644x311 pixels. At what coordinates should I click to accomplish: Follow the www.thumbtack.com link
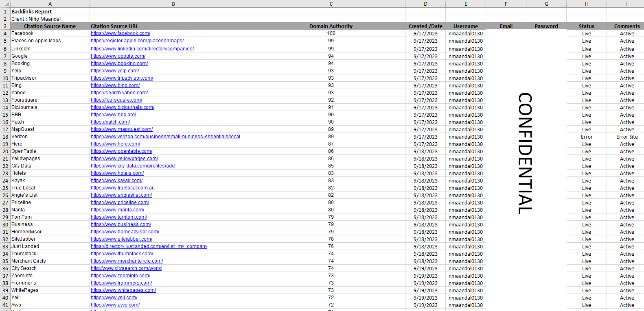click(x=122, y=254)
